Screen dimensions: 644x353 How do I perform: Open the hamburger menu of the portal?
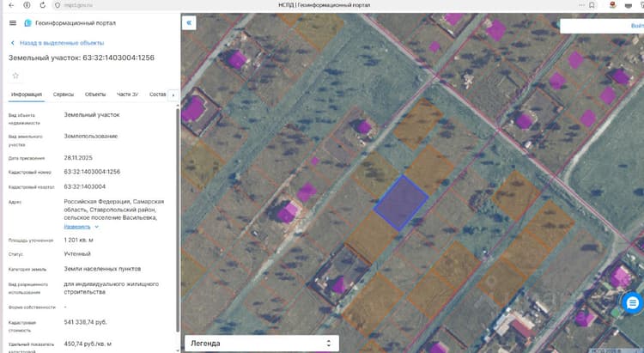[x=13, y=23]
